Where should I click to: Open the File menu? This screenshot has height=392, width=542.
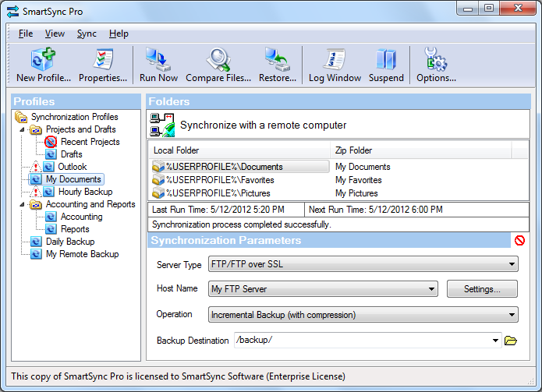[x=26, y=34]
